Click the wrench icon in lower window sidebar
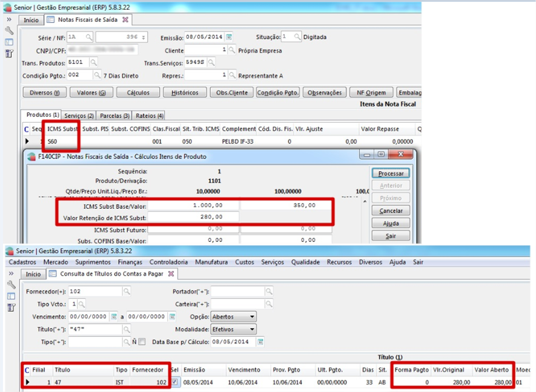 (12, 285)
